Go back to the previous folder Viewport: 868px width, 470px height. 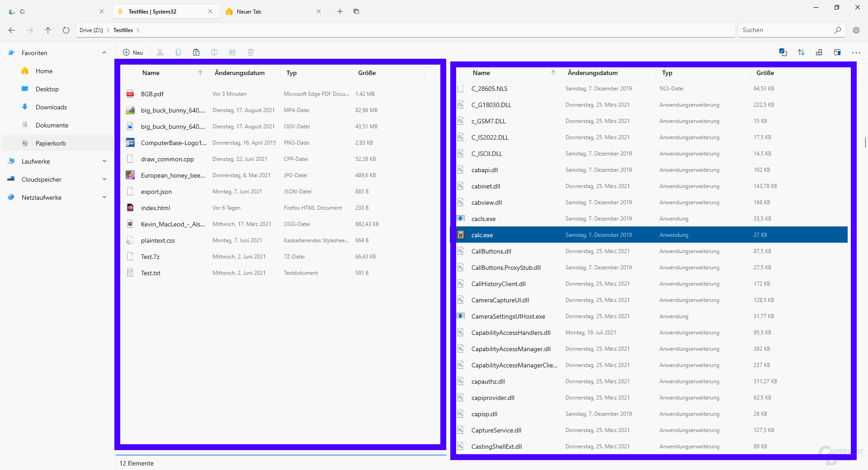12,30
